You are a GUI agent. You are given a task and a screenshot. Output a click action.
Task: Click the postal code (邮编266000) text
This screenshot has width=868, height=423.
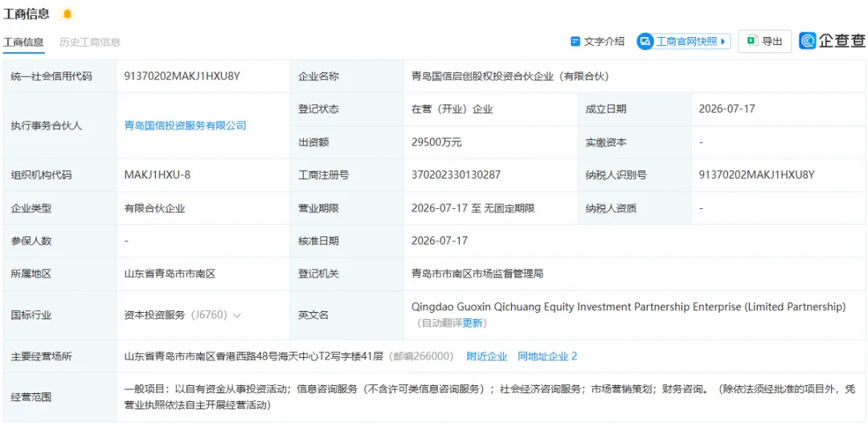coord(421,356)
